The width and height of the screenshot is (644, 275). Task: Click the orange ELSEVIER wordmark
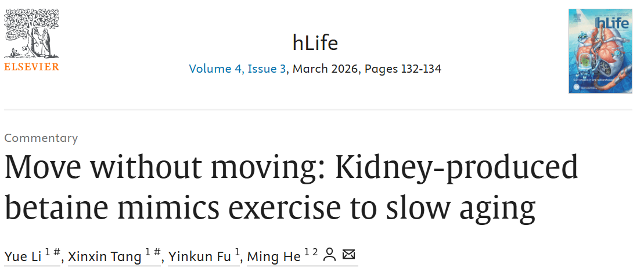31,67
